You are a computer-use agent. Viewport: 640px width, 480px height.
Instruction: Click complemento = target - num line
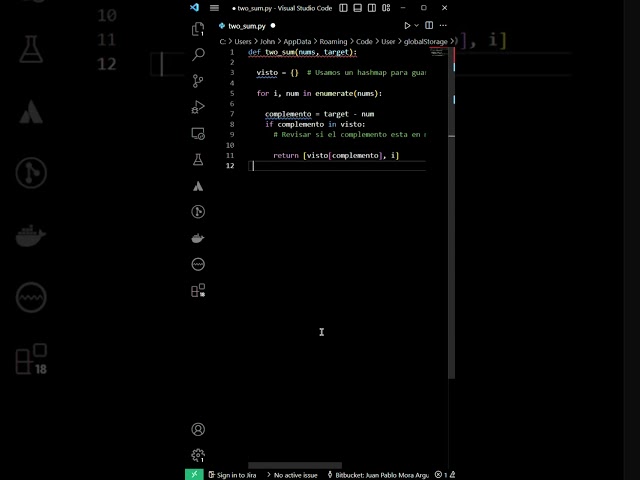coord(320,114)
